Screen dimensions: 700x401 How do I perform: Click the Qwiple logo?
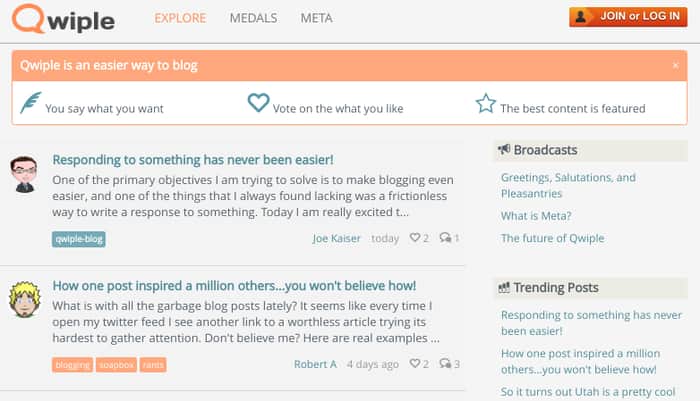click(x=63, y=19)
